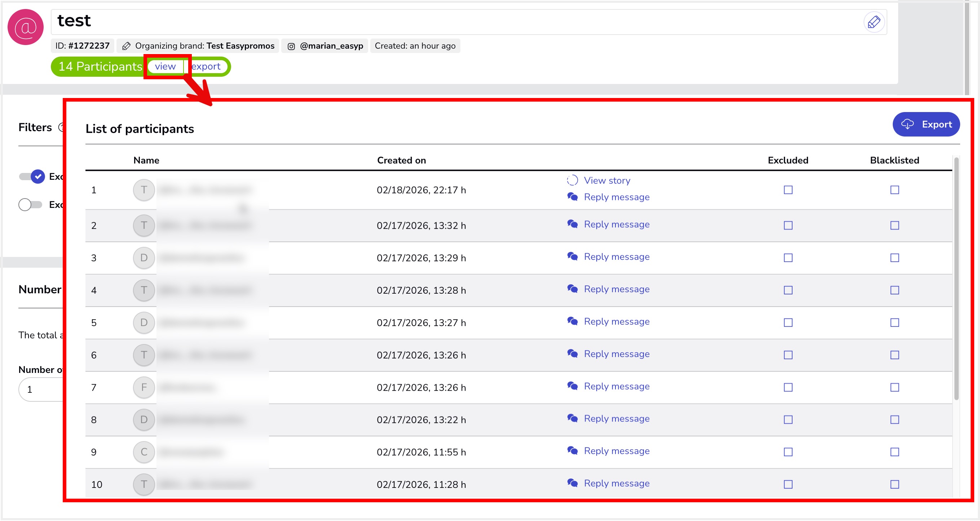Enable the second filter toggle switch

(30, 205)
